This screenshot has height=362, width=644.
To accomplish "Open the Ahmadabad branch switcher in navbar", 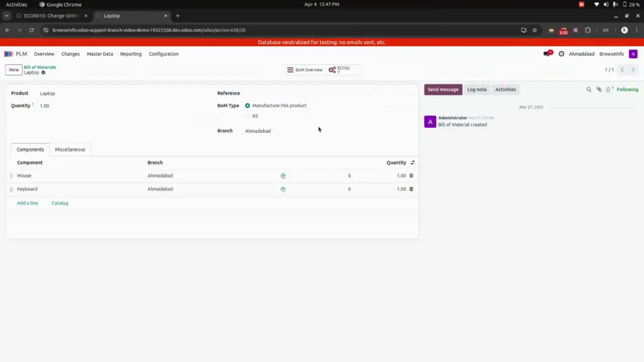I will [x=581, y=54].
